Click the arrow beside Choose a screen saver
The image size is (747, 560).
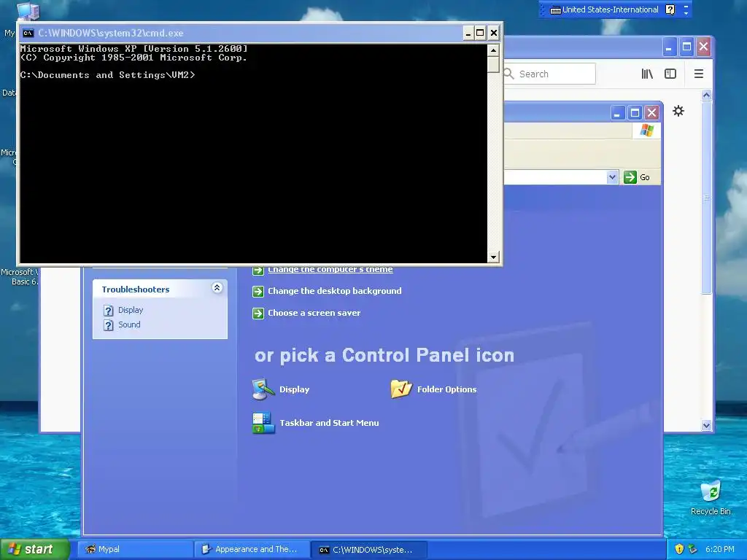click(x=258, y=313)
